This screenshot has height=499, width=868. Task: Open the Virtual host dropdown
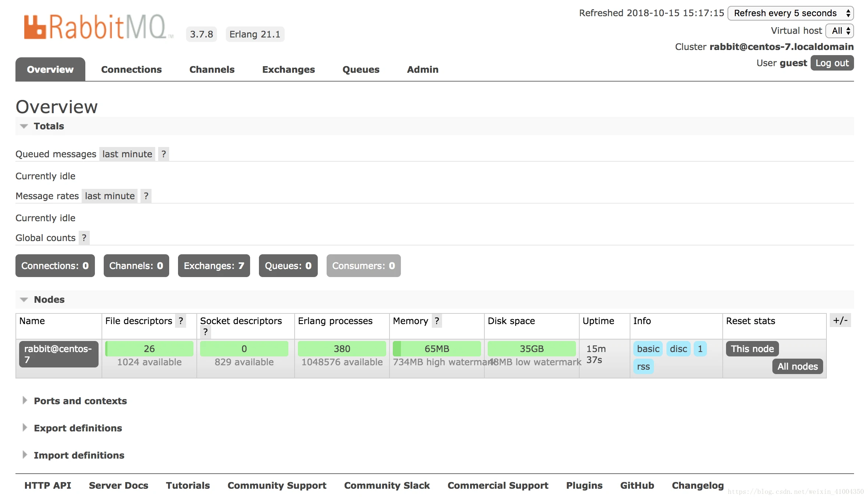click(x=840, y=30)
